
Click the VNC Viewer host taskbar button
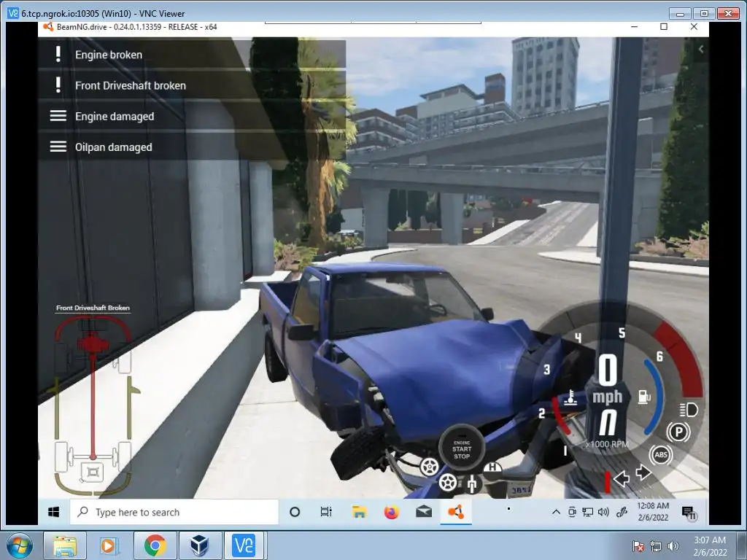coord(244,545)
